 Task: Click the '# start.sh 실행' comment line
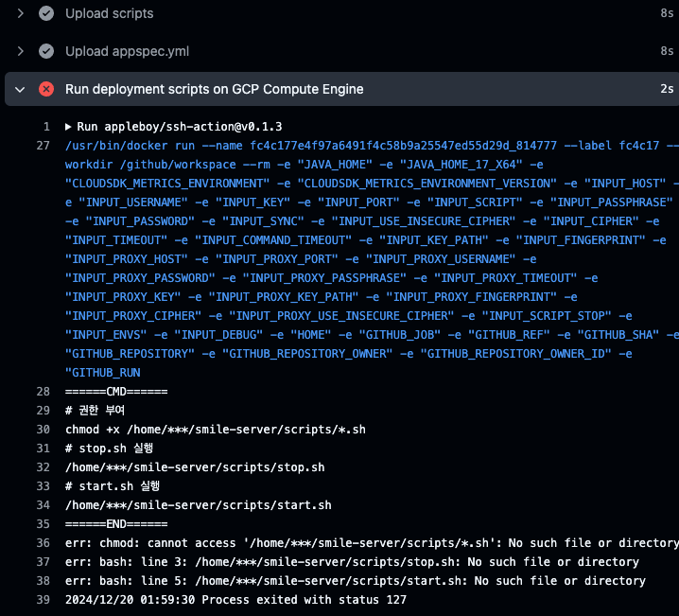(x=113, y=486)
